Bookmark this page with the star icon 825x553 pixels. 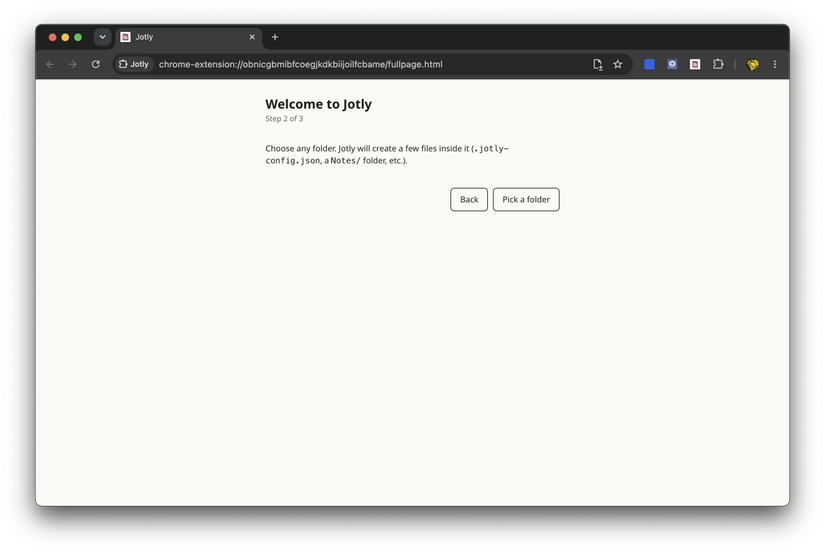point(618,64)
